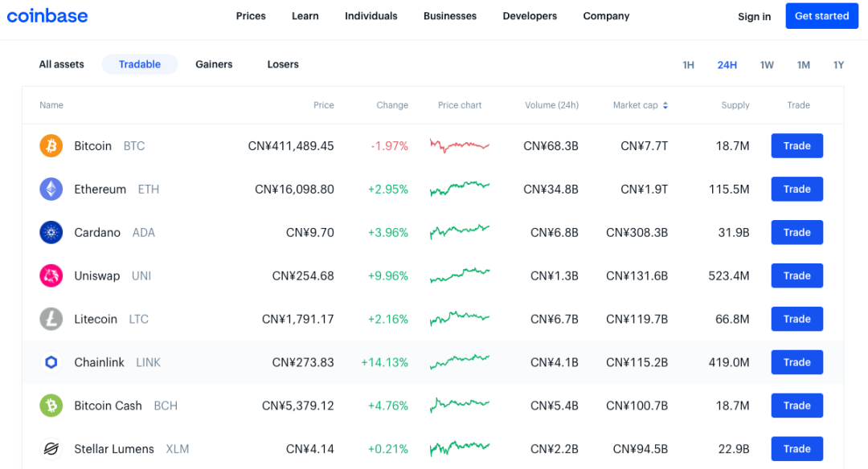Open the Individuals menu
868x469 pixels.
point(371,16)
